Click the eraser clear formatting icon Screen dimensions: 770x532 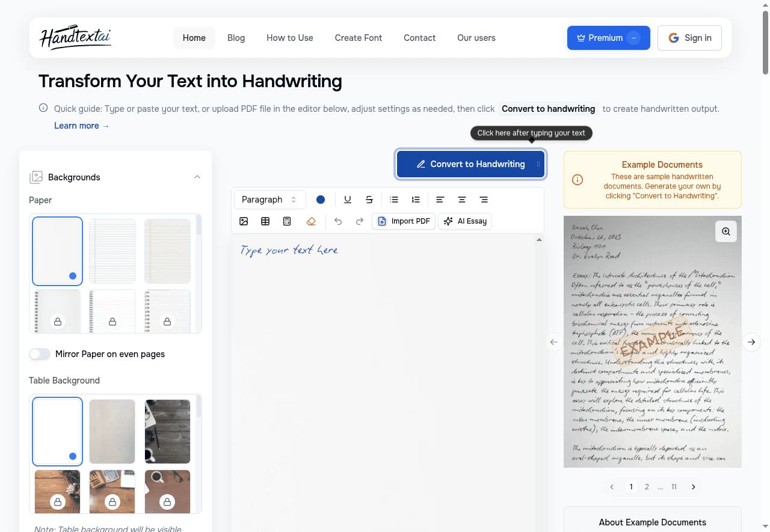pyautogui.click(x=311, y=221)
